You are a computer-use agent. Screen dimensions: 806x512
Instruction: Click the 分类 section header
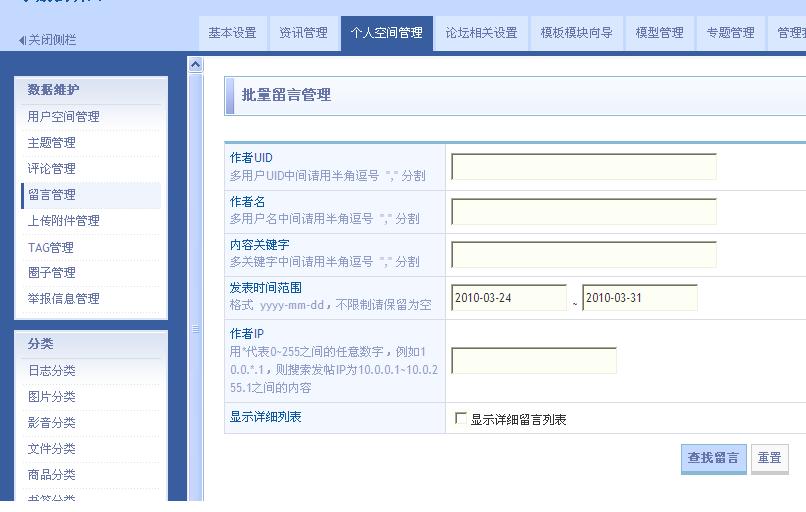coord(41,343)
